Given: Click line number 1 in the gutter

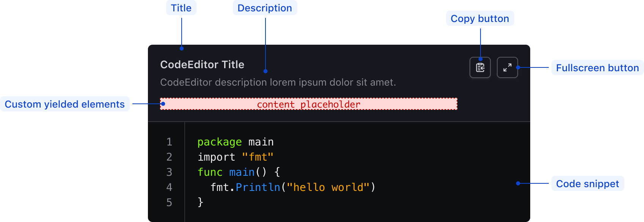Looking at the screenshot, I should (169, 142).
